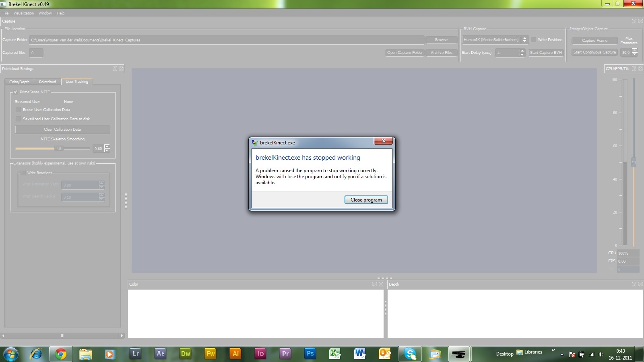Screen dimensions: 644x362
Task: Launch Adobe Lightroom from taskbar
Action: [x=136, y=354]
